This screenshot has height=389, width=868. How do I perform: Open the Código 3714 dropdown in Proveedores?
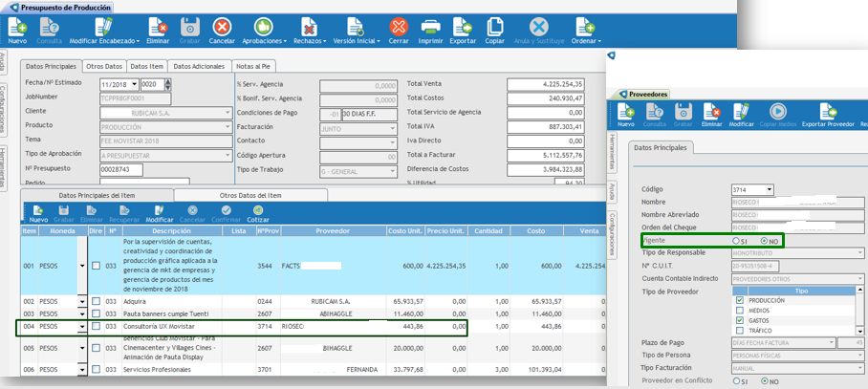pyautogui.click(x=770, y=190)
